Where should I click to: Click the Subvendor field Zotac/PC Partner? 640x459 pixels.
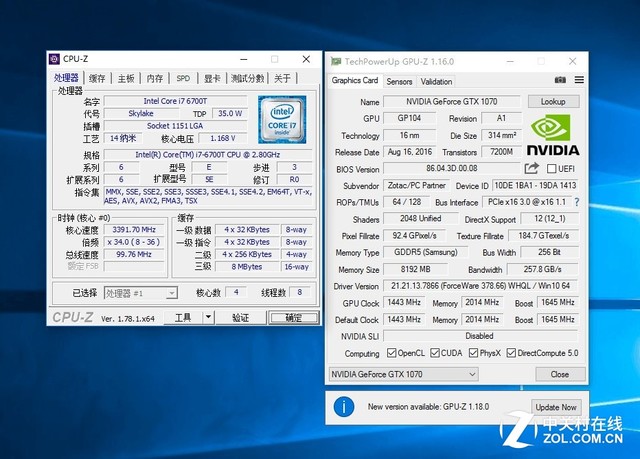[416, 186]
